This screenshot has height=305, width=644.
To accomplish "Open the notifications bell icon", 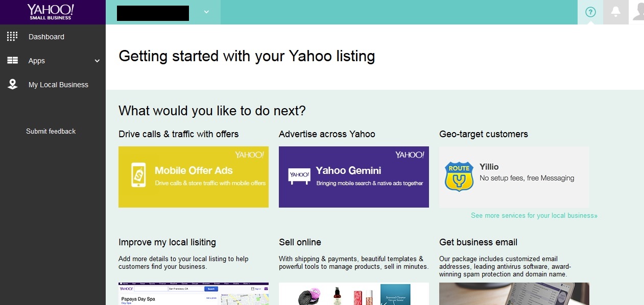I will pos(616,12).
